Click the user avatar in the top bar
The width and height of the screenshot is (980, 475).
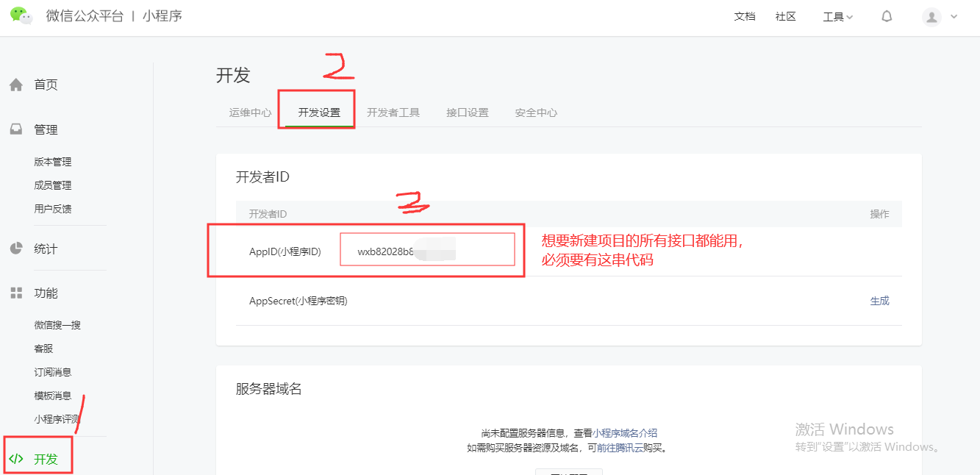point(931,16)
